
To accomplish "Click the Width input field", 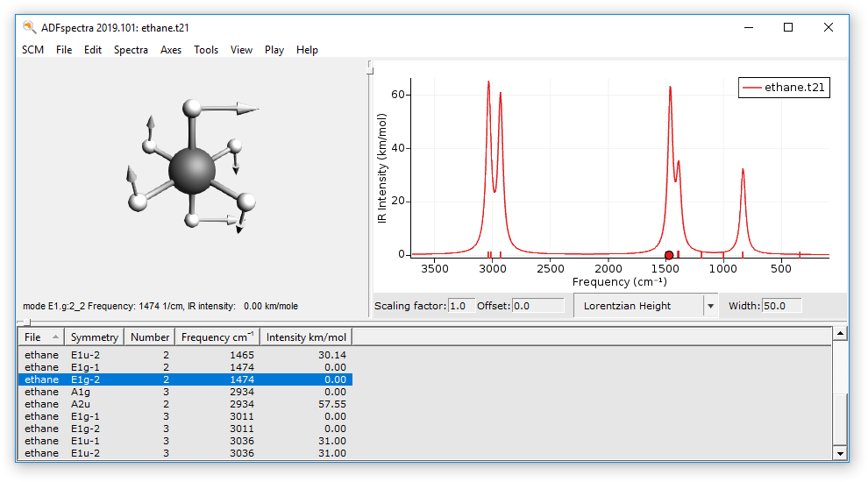I will [x=782, y=306].
